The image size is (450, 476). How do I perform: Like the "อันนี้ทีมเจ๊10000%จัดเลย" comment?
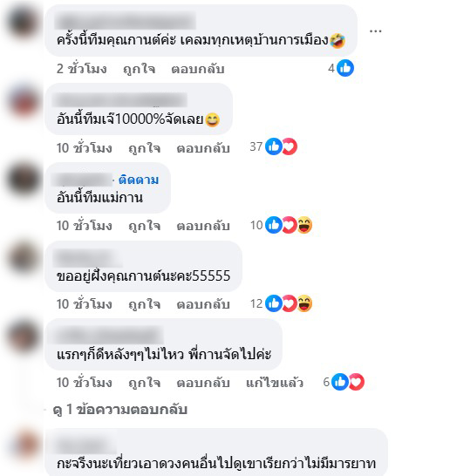click(145, 148)
